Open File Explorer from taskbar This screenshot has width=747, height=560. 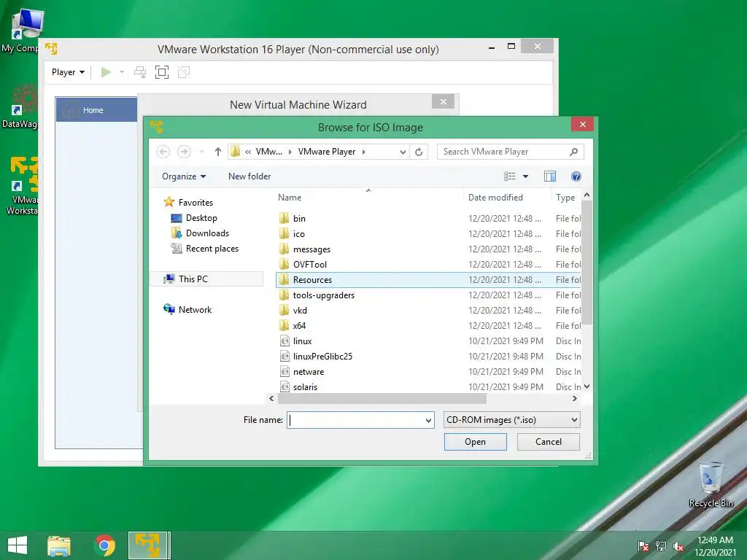point(59,545)
